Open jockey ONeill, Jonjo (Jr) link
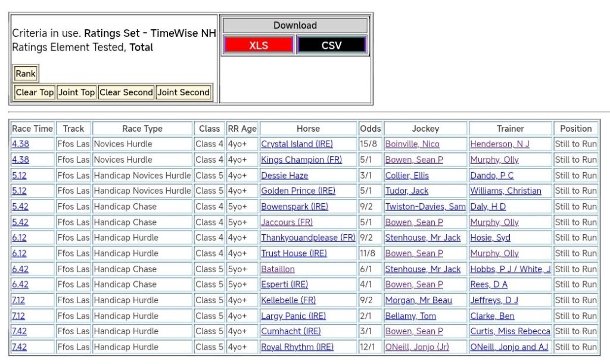Viewport: 610px width, 364px height. pyautogui.click(x=417, y=347)
